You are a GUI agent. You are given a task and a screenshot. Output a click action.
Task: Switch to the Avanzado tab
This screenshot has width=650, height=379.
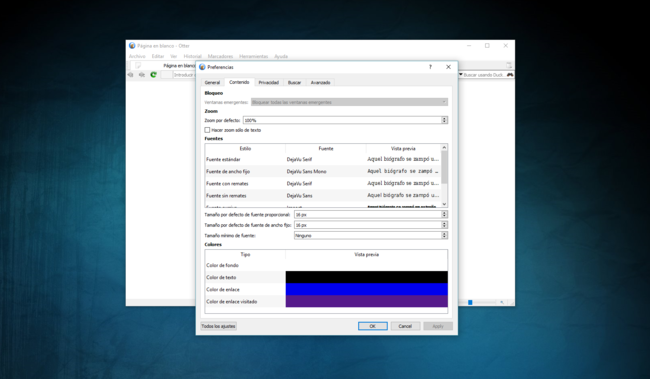click(x=320, y=83)
